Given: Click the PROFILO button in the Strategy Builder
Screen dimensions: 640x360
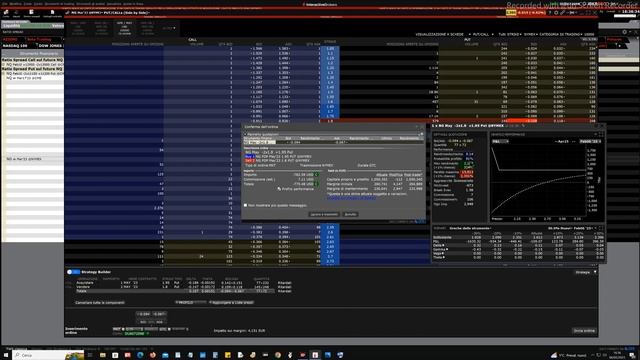Looking at the screenshot, I should click(190, 302).
